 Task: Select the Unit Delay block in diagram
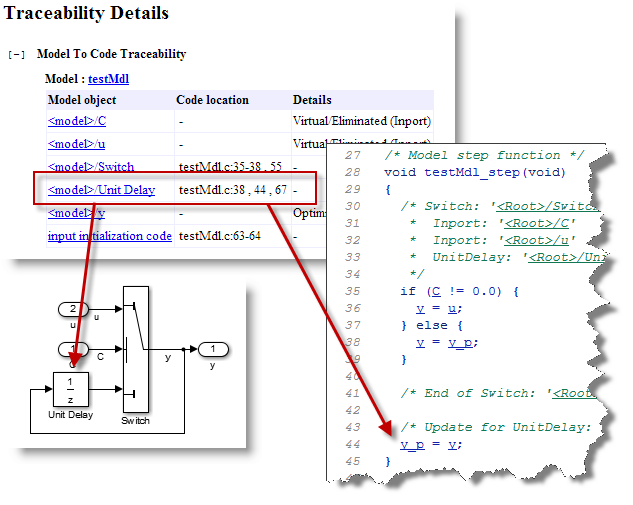tap(70, 388)
